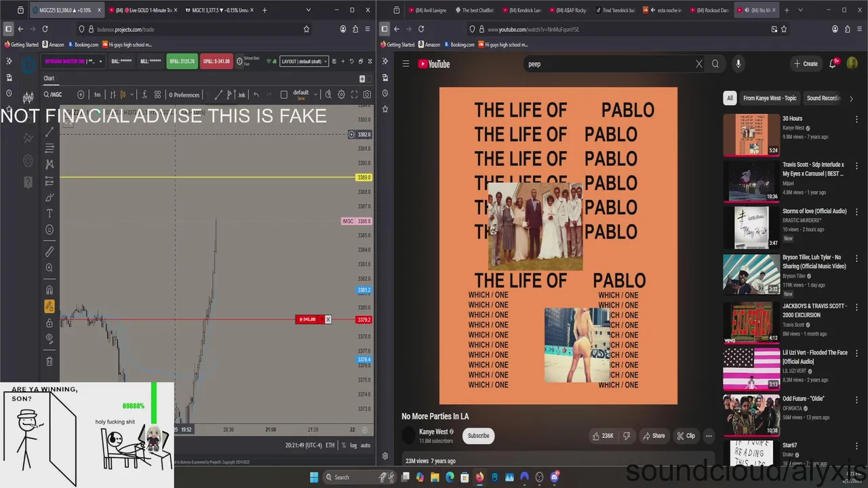Viewport: 868px width, 488px height.
Task: Toggle hide all drawings eye icon
Action: (50, 339)
